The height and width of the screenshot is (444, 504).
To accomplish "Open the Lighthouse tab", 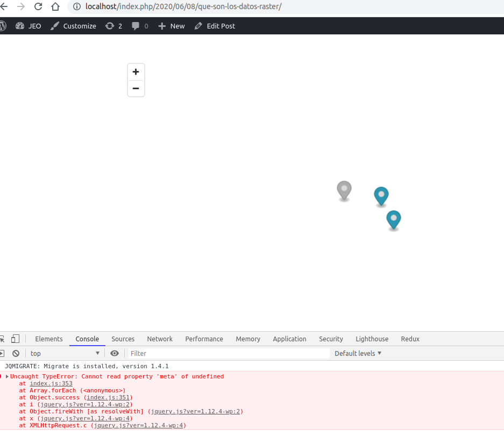I will pos(372,339).
